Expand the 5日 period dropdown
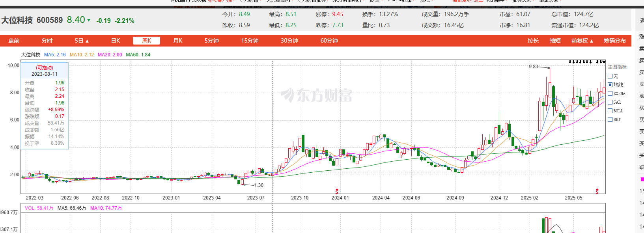This screenshot has height=233, width=644. click(x=82, y=41)
